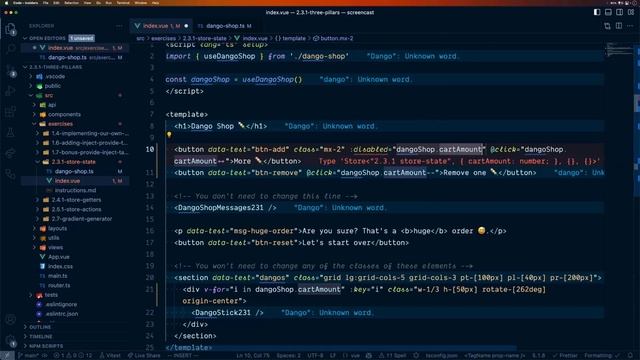Screen dimensions: 640x360
Task: Click the editor minimap
Action: (x=619, y=50)
